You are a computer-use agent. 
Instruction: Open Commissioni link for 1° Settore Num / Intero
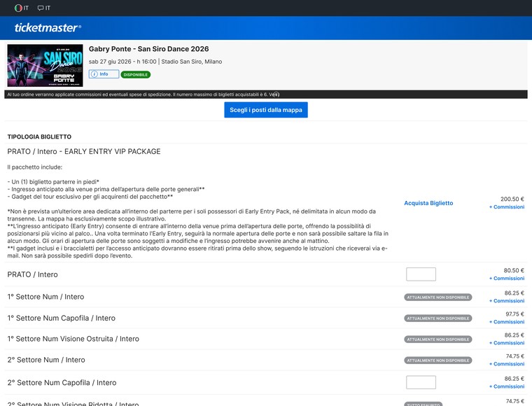coord(507,301)
